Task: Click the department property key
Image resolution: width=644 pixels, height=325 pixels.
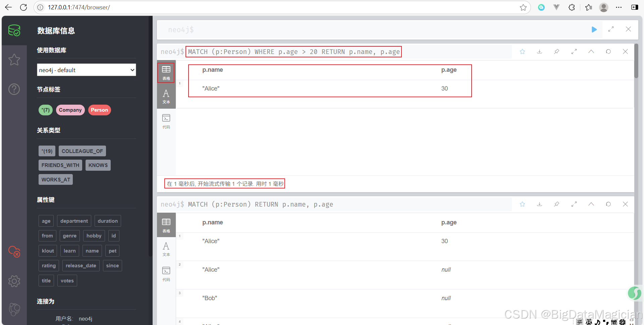Action: click(74, 221)
